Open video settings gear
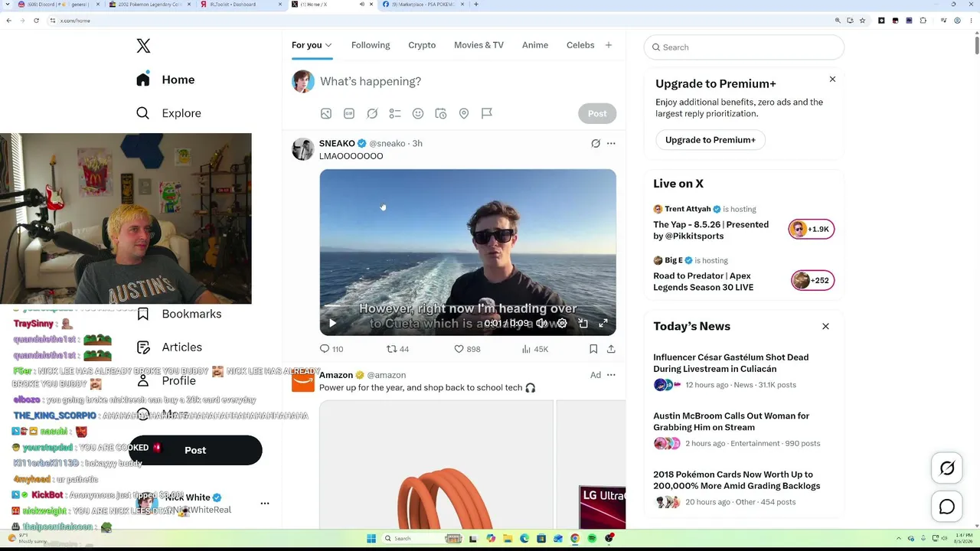 coord(562,324)
